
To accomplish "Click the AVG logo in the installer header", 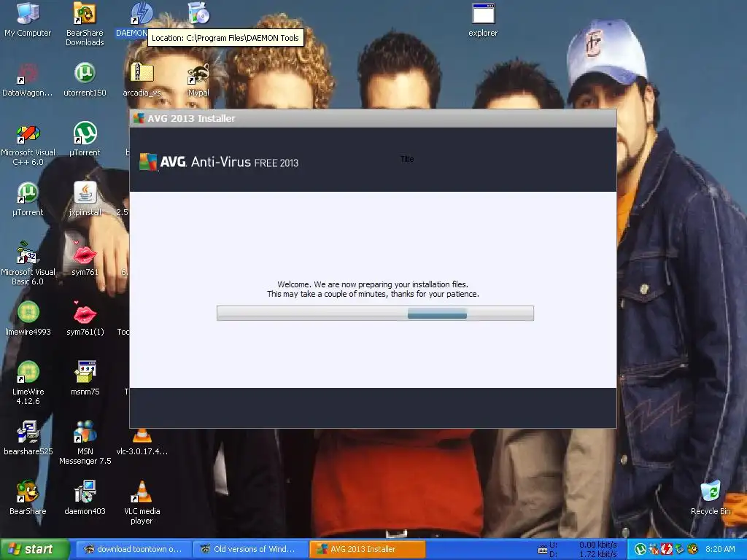I will tap(148, 162).
